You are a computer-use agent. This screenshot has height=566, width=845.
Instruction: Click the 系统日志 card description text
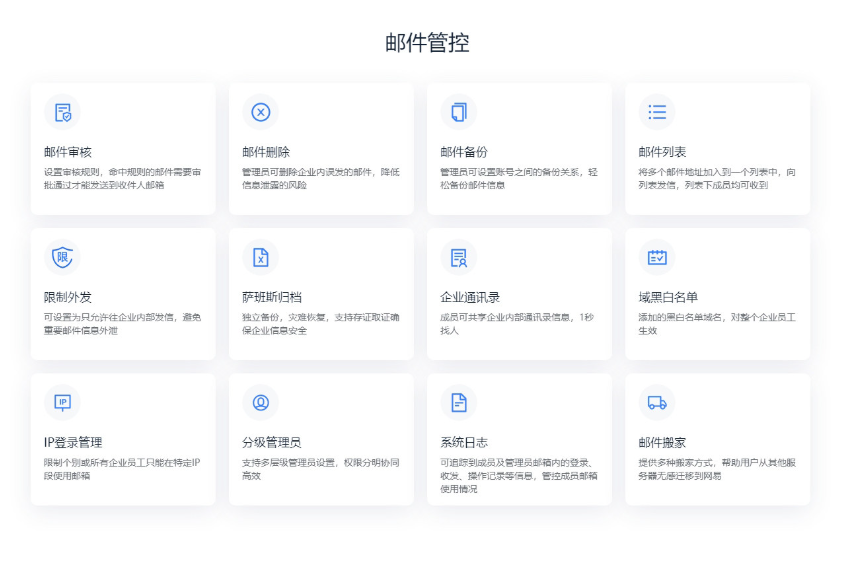tap(518, 469)
